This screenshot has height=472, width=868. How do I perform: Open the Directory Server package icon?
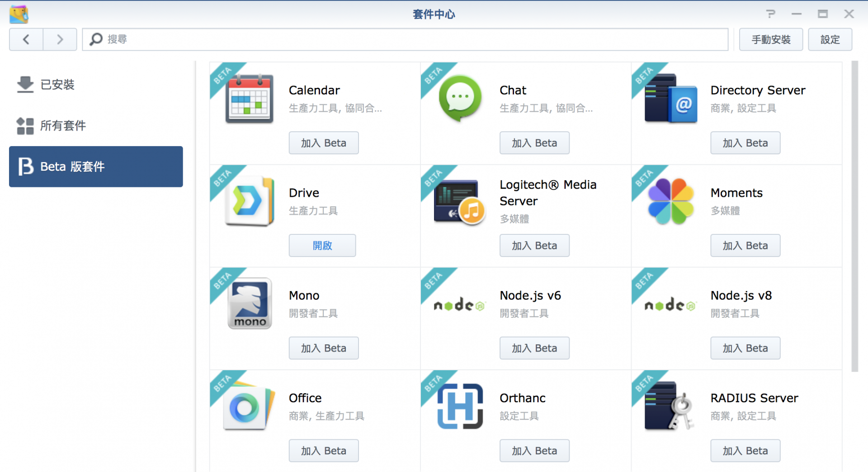click(671, 99)
